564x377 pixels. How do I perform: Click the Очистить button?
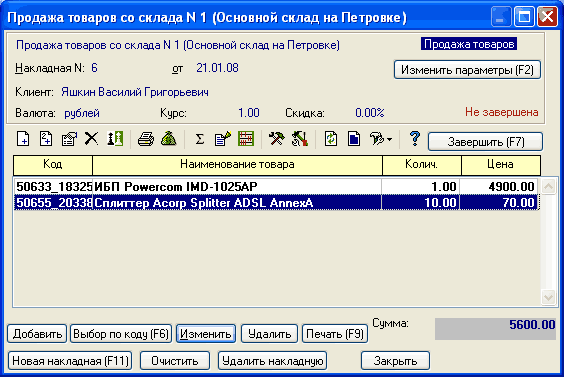(x=175, y=361)
